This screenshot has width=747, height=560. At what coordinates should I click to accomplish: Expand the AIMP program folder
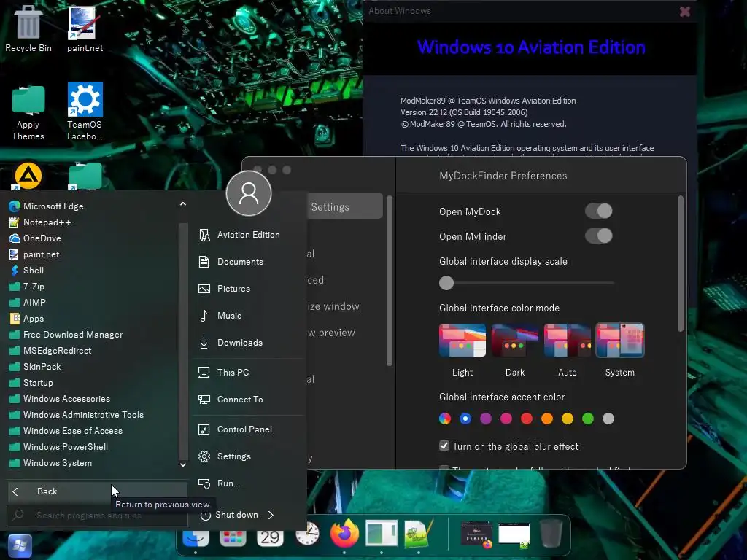[28, 303]
